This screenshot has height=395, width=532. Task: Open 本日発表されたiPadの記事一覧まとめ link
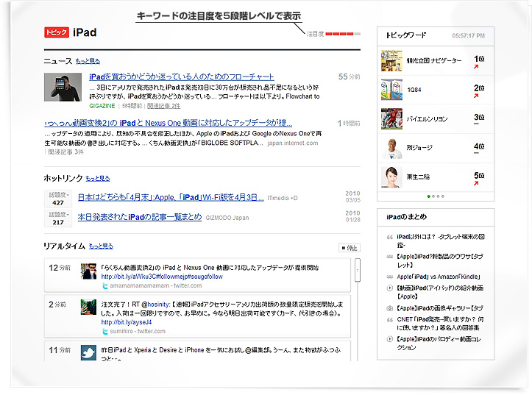pyautogui.click(x=140, y=217)
